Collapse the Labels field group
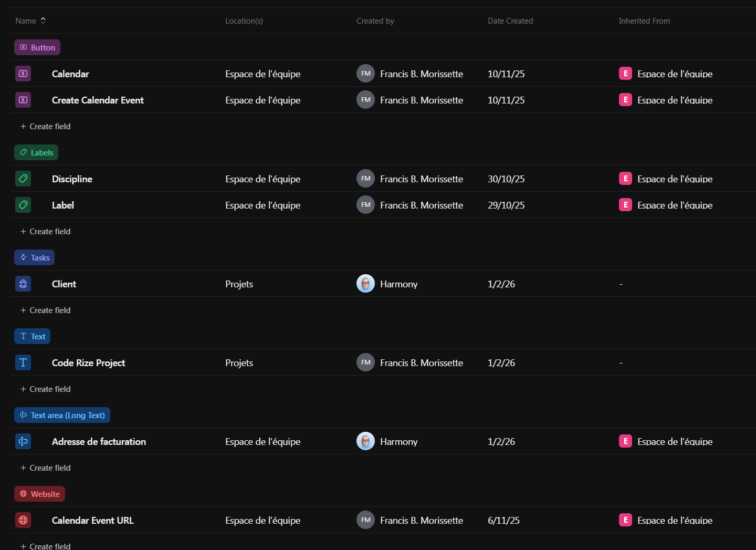 click(36, 152)
